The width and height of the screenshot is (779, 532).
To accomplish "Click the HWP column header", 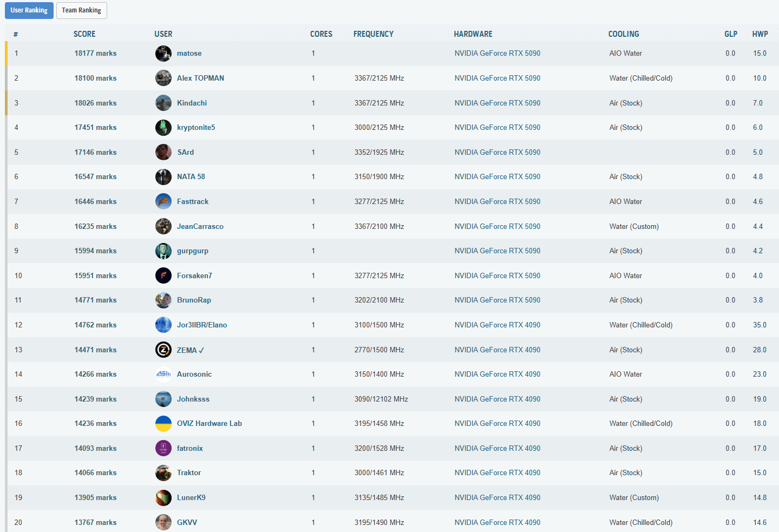I will pyautogui.click(x=760, y=34).
